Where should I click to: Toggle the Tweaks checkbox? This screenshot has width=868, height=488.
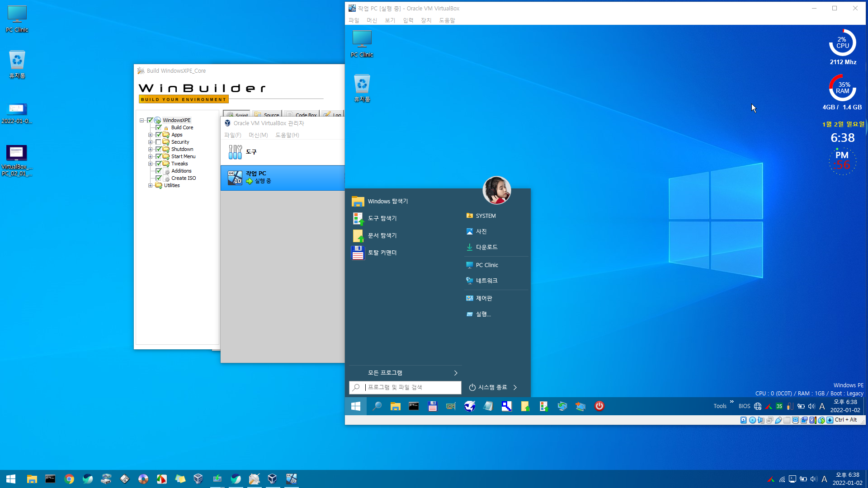[159, 164]
